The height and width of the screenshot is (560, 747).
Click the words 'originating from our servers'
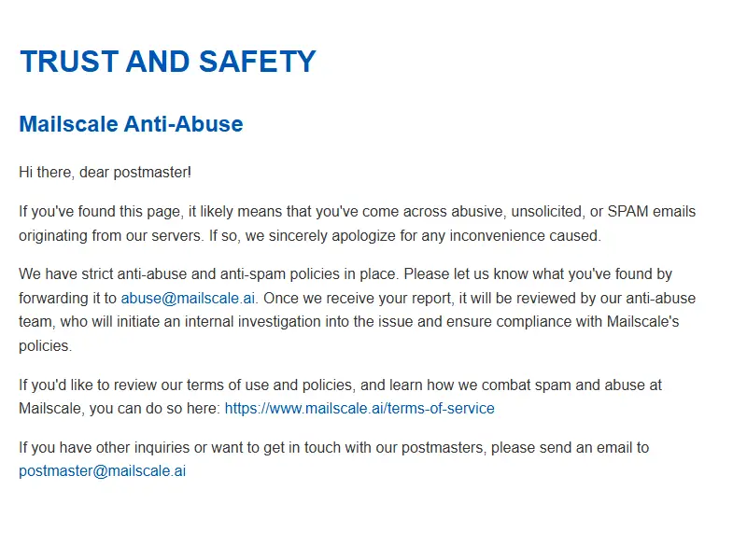tap(110, 236)
